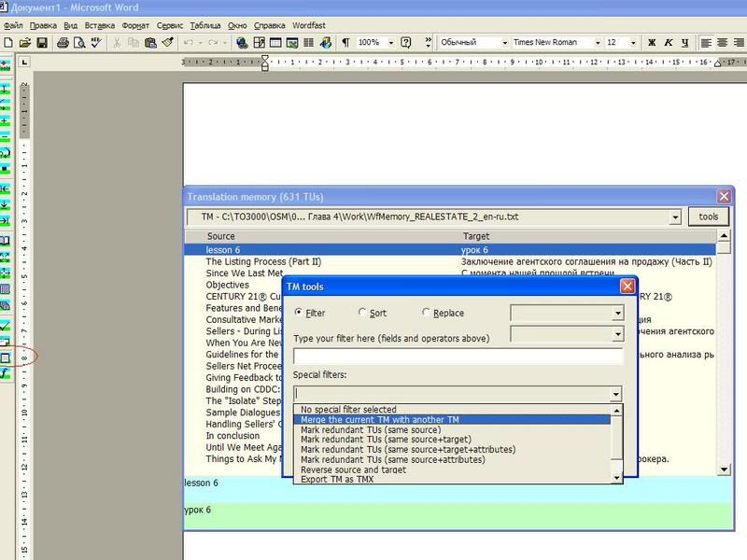This screenshot has height=560, width=747.
Task: Insert an Excel worksheet
Action: [x=292, y=43]
